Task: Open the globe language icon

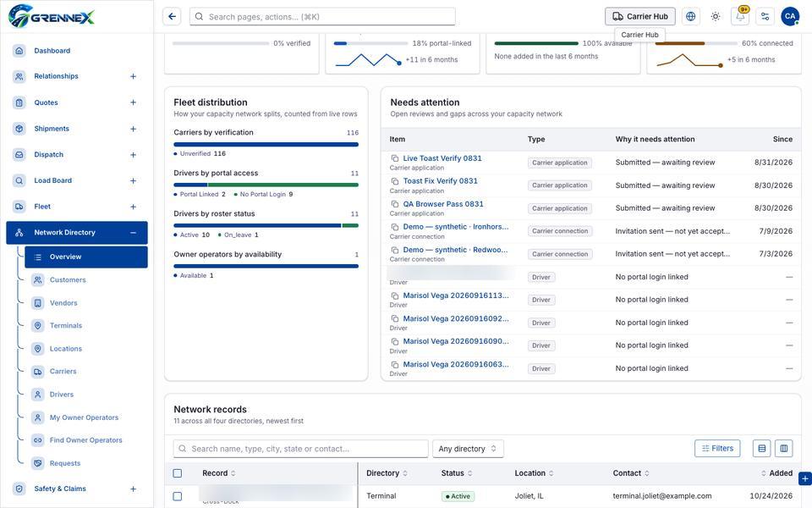Action: coord(690,17)
